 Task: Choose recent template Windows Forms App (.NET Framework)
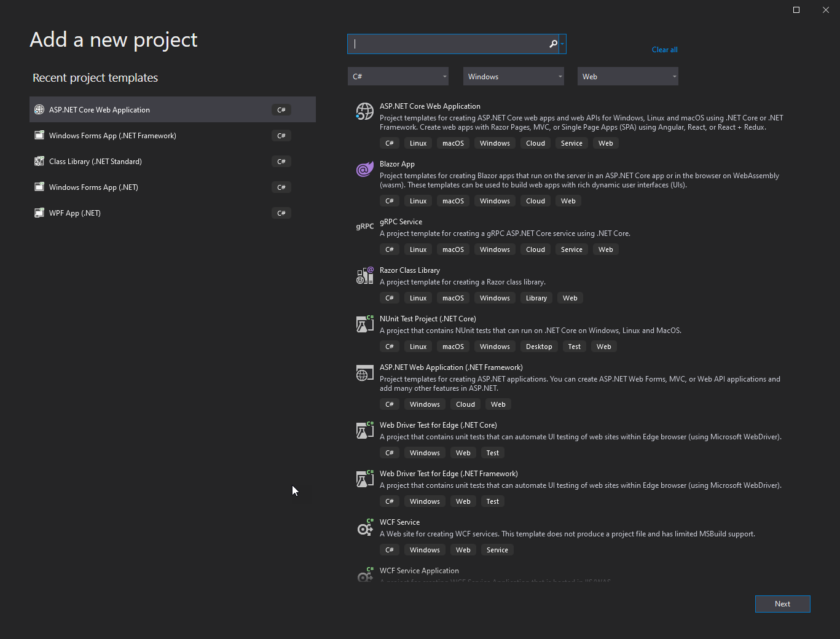(x=173, y=135)
